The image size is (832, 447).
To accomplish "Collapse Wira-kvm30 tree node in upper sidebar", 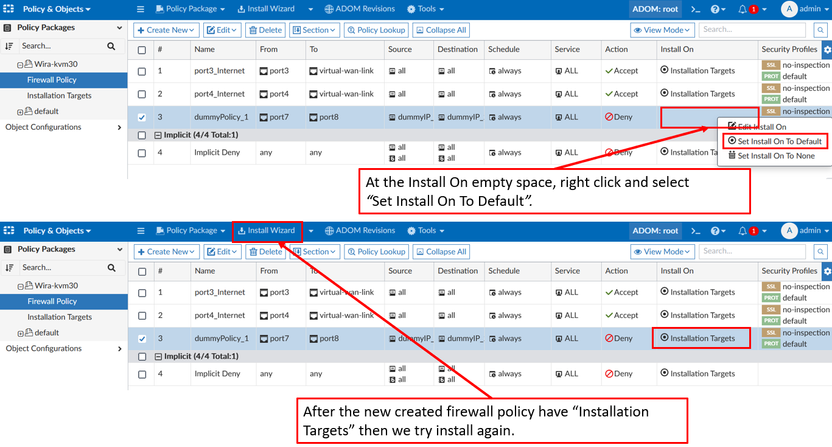I will click(20, 65).
